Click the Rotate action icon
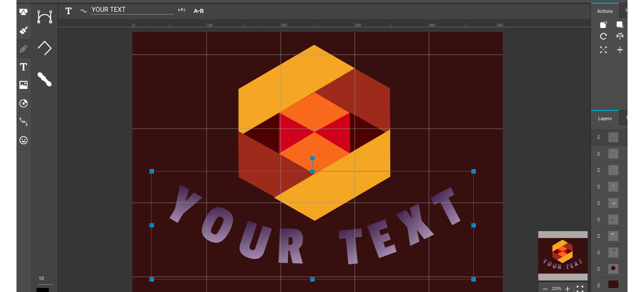644x292 pixels. 603,37
